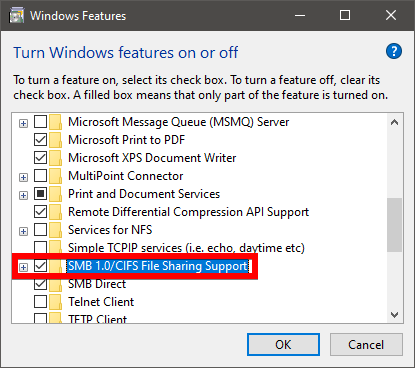Click the Microsoft Print to PDF folder icon
Screen dimensions: 415x368
click(x=55, y=140)
